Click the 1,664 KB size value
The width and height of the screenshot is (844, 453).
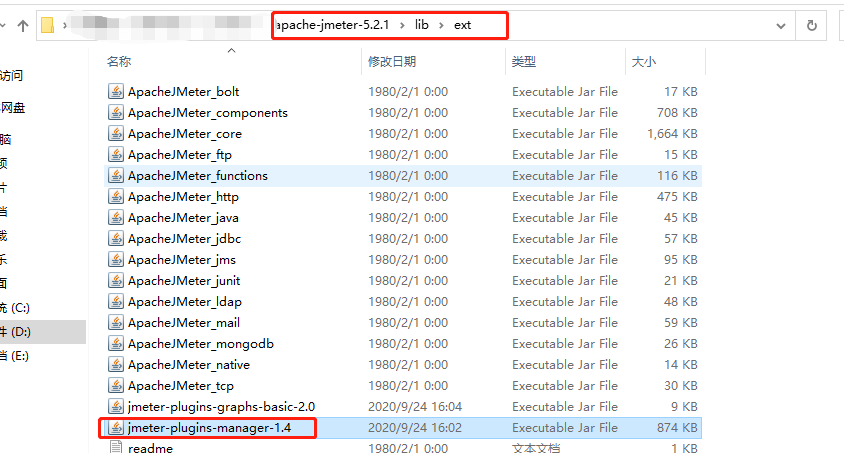click(x=672, y=133)
